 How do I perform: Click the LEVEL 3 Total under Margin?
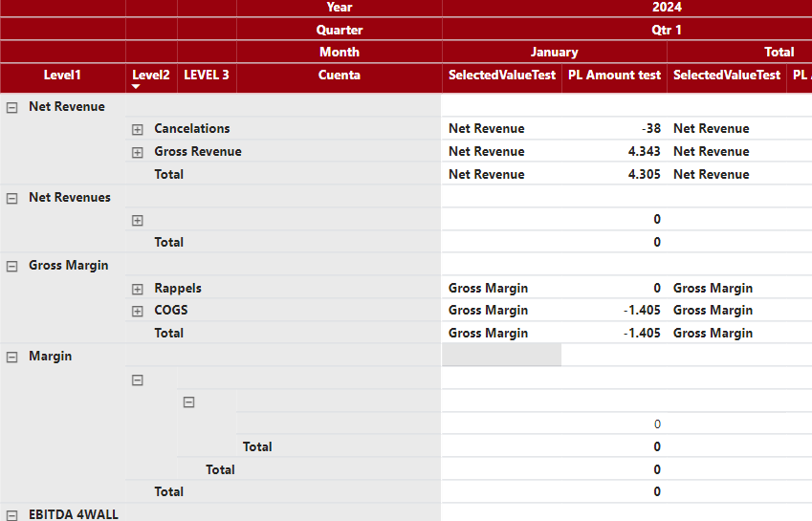coord(220,469)
